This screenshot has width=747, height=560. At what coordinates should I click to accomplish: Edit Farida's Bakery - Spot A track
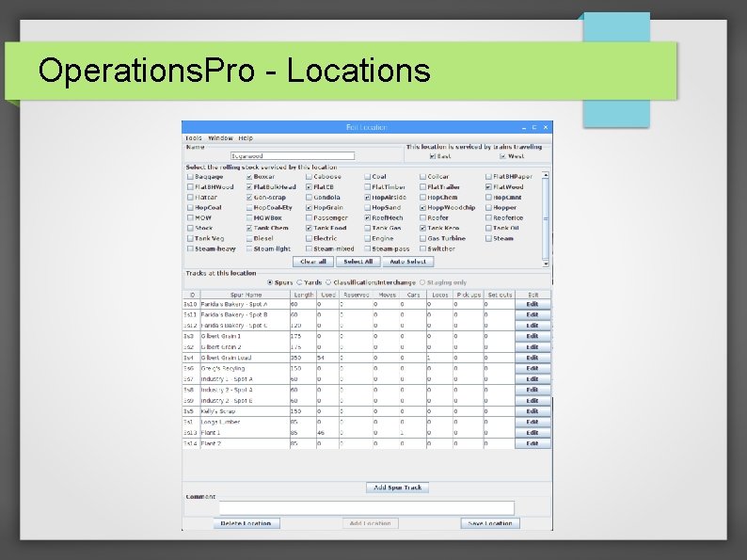click(532, 305)
